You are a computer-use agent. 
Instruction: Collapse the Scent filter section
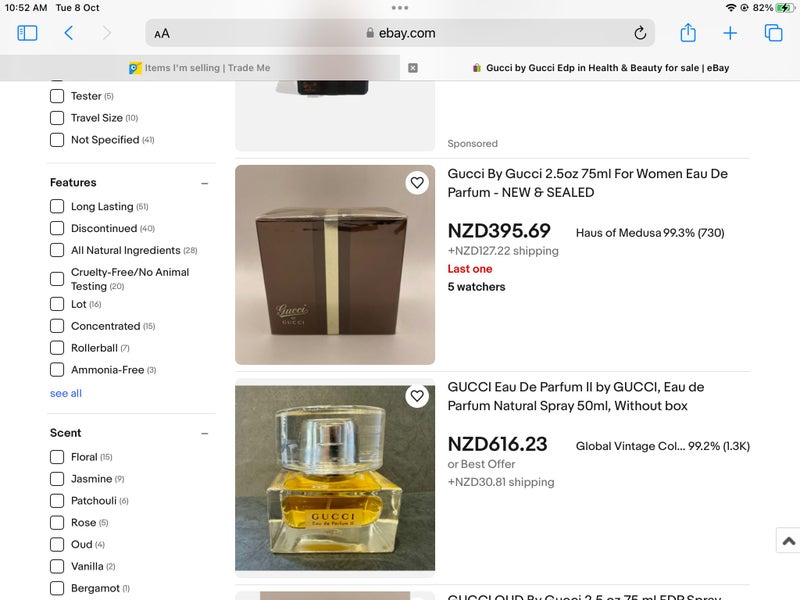[x=204, y=434]
